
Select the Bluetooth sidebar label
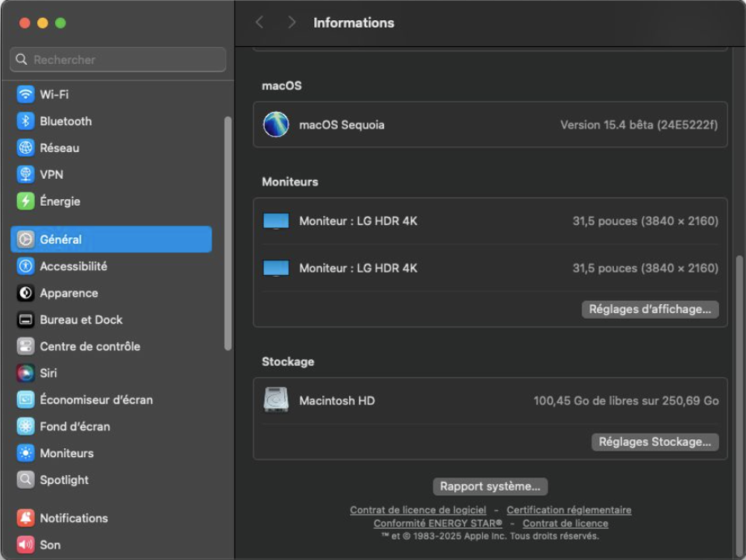click(x=66, y=122)
